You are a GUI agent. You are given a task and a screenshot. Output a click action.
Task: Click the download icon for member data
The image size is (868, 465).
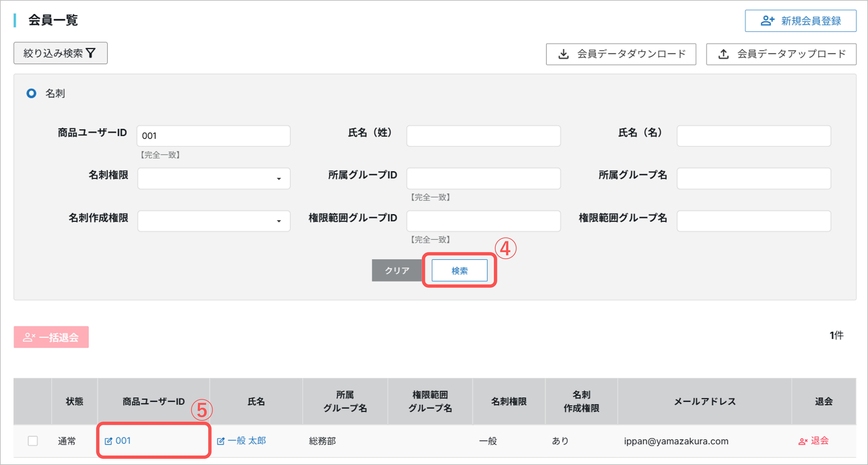click(563, 54)
